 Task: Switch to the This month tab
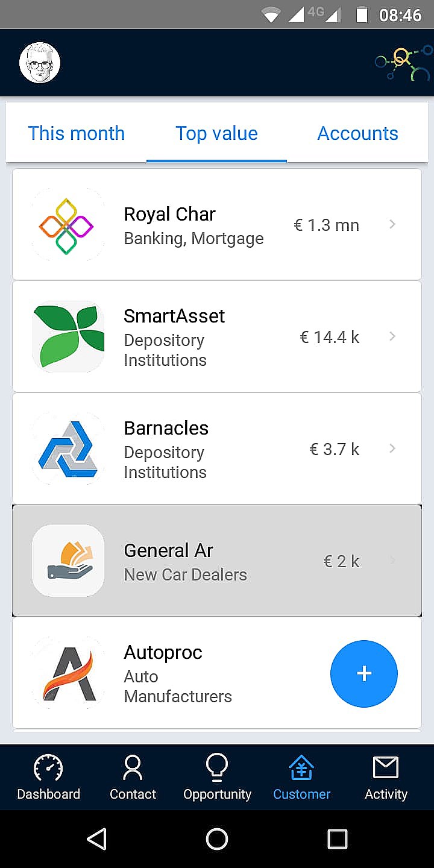coord(77,133)
